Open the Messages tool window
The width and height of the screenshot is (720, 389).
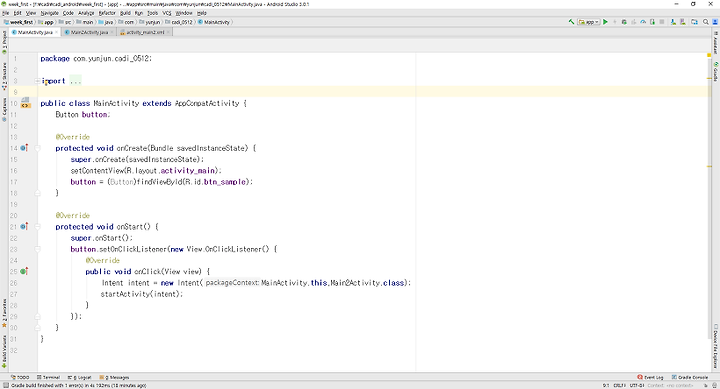[x=114, y=377]
